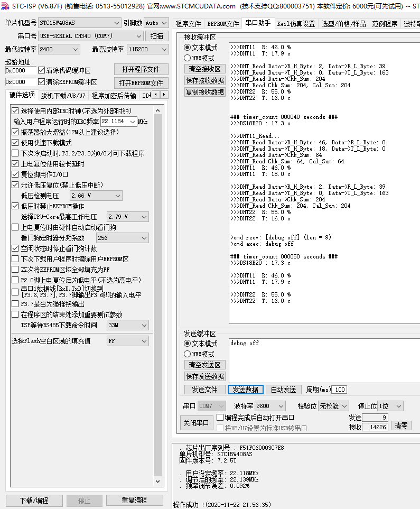Click 保存接收数据 button
The height and width of the screenshot is (509, 420).
205,80
